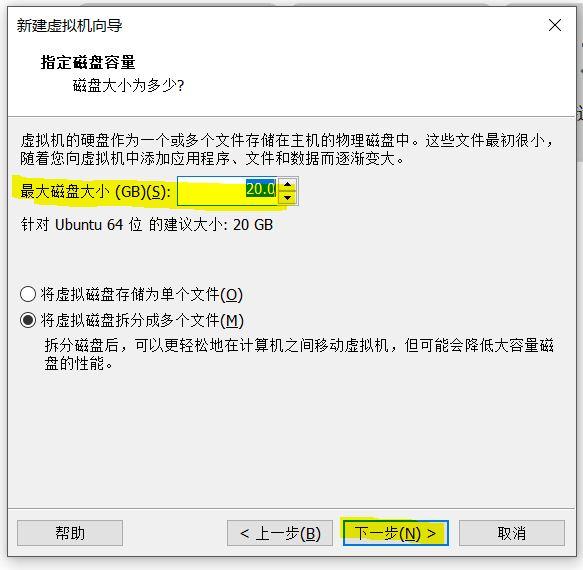The image size is (583, 570).
Task: Select 将虚拟磁盘存储为单个文件 radio button
Action: tap(28, 294)
